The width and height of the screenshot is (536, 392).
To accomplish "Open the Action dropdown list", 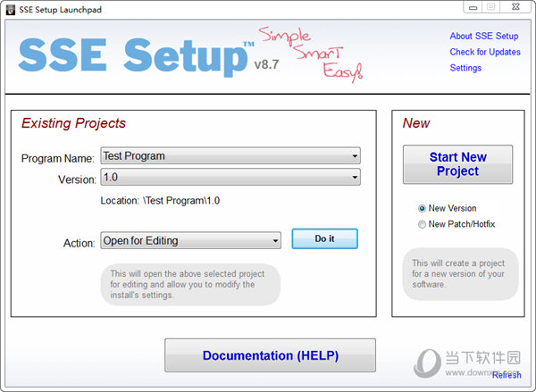I will tap(191, 240).
